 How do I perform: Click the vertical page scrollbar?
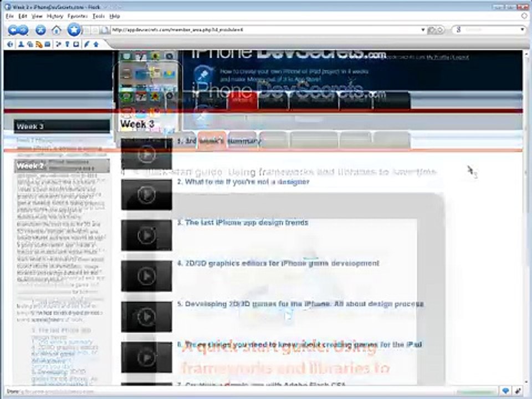click(x=526, y=217)
